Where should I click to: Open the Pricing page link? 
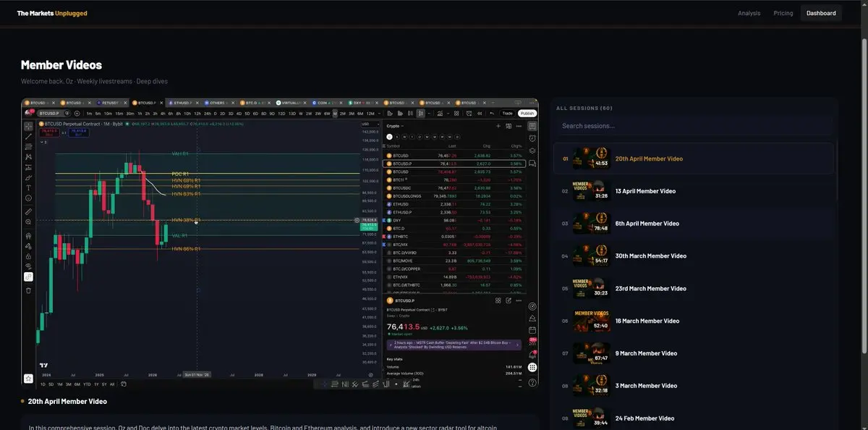point(783,13)
